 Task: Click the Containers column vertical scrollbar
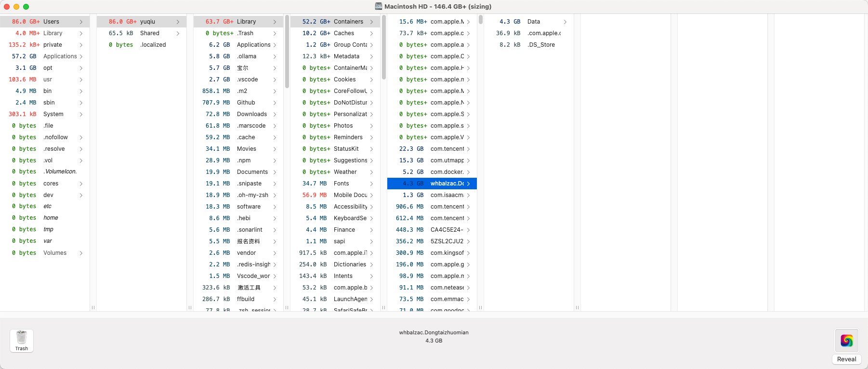click(384, 47)
